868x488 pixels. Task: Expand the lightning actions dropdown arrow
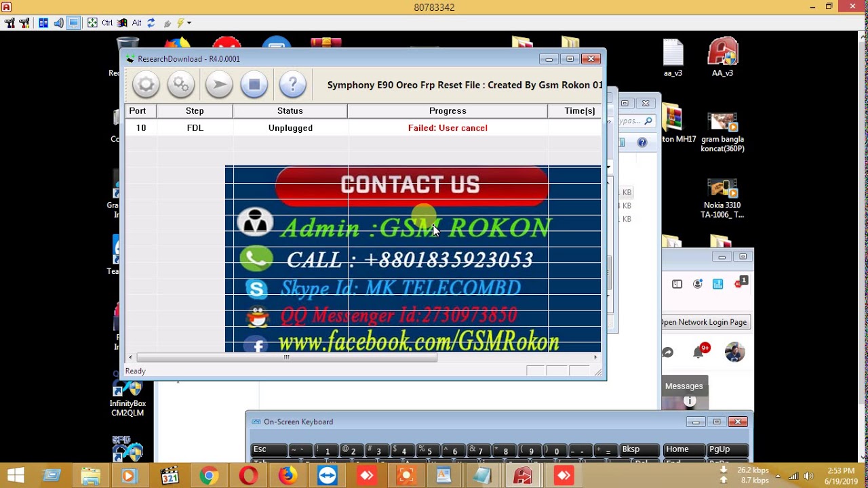pyautogui.click(x=189, y=23)
